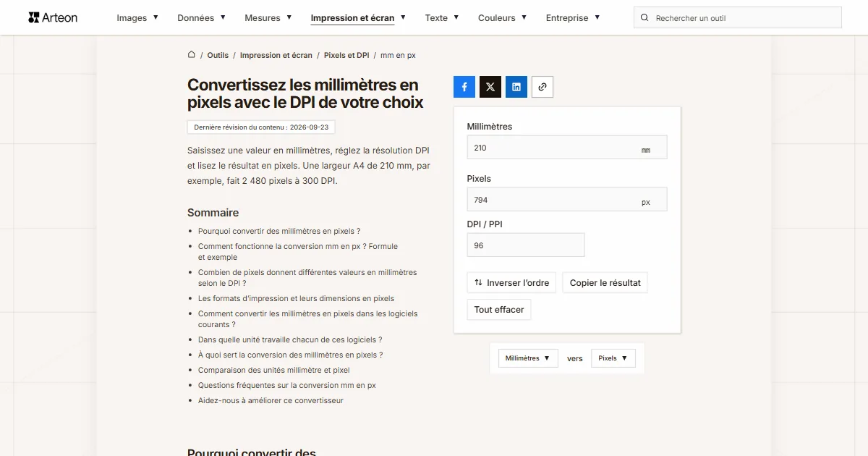
Task: Jump to Combien de pixels selon le DPI
Action: (307, 278)
